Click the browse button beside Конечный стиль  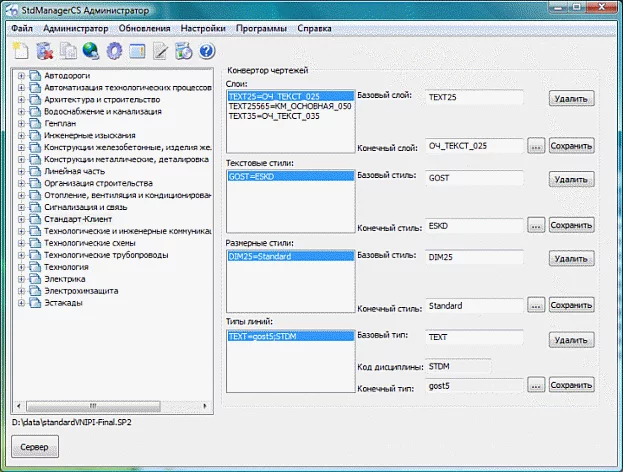pyautogui.click(x=536, y=225)
